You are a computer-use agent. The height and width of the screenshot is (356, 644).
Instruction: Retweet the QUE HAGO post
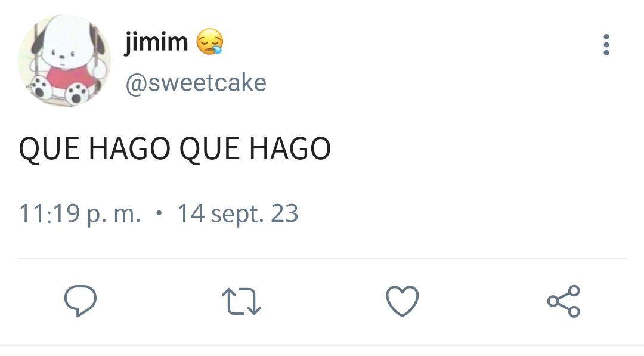tap(241, 301)
